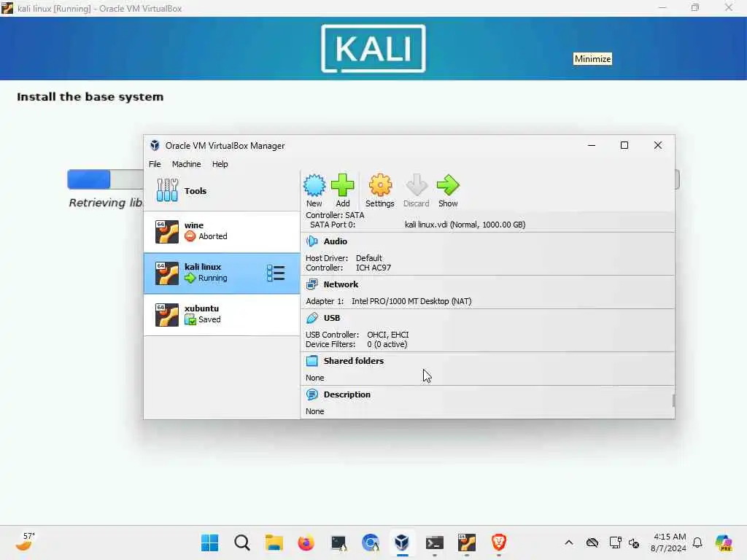This screenshot has width=747, height=560.
Task: Launch Brave browser from taskbar
Action: point(499,542)
